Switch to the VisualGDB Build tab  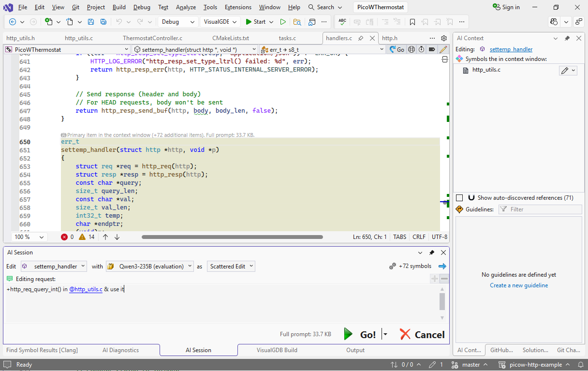(x=277, y=350)
